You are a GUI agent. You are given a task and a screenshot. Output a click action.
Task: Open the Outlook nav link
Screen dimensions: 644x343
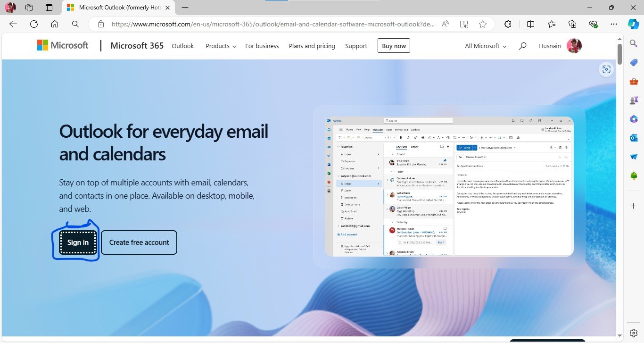[183, 46]
